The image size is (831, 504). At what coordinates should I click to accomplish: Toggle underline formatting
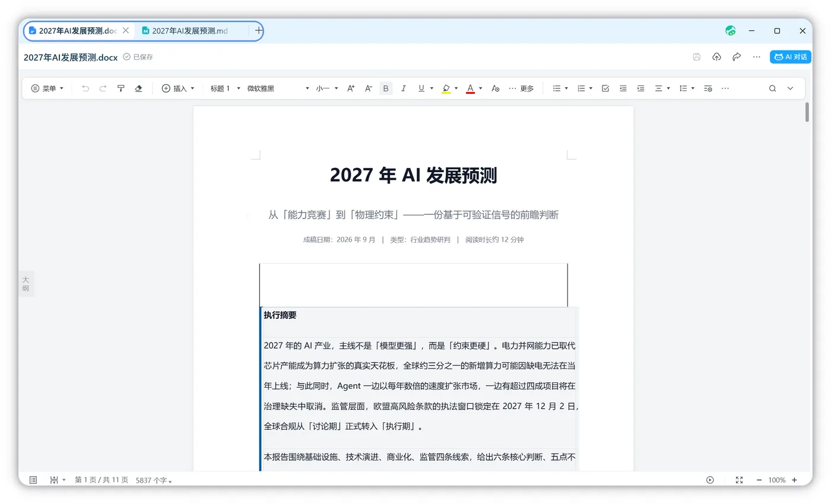click(421, 88)
